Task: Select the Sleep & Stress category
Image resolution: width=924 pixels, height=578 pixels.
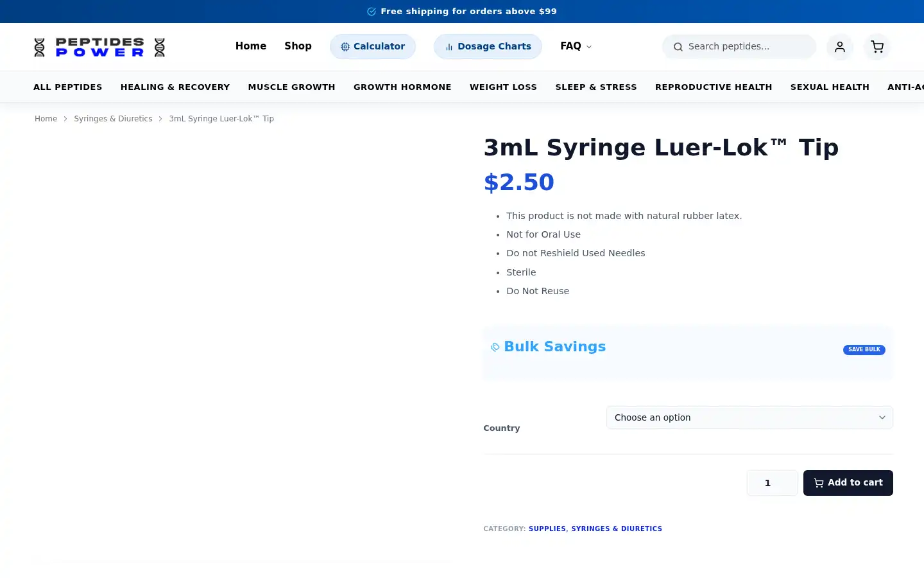Action: (596, 87)
